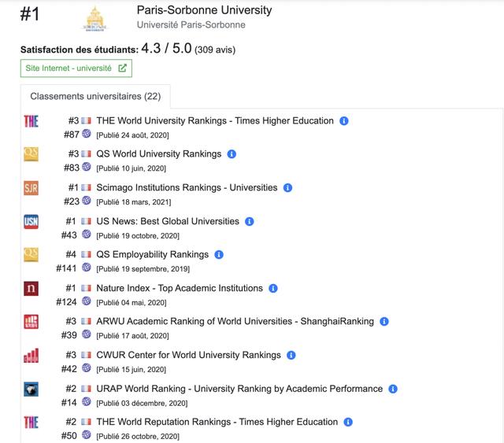Viewport: 504px width, 443px height.
Task: Click the SJR Scimago logo
Action: [x=31, y=188]
